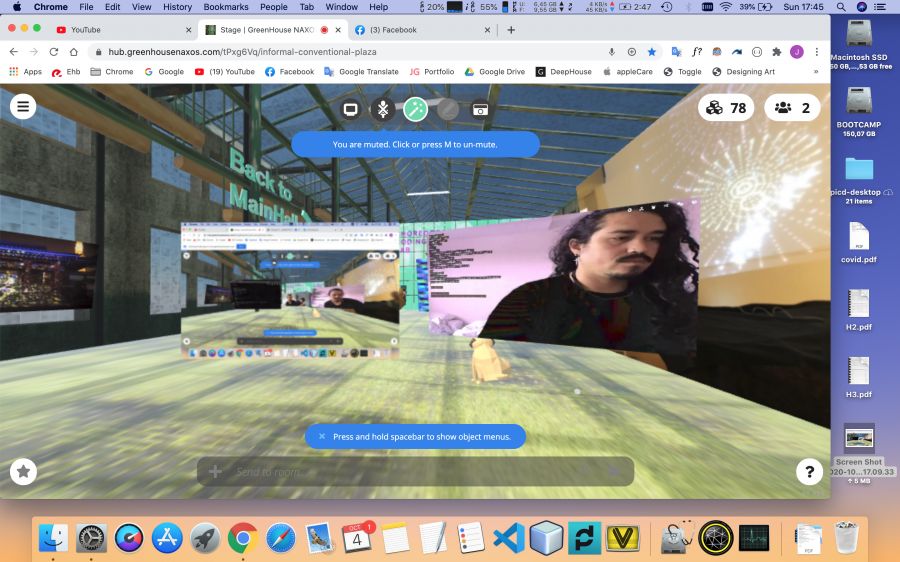The width and height of the screenshot is (900, 562).
Task: Click the plus icon in the chat bar
Action: 215,472
